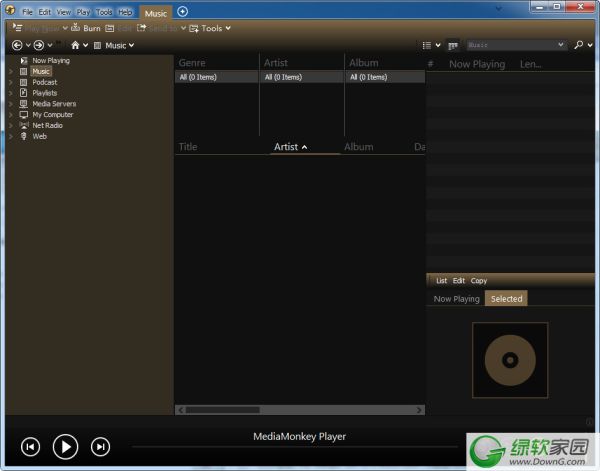
Task: Select the Podcast node in the tree
Action: (44, 82)
